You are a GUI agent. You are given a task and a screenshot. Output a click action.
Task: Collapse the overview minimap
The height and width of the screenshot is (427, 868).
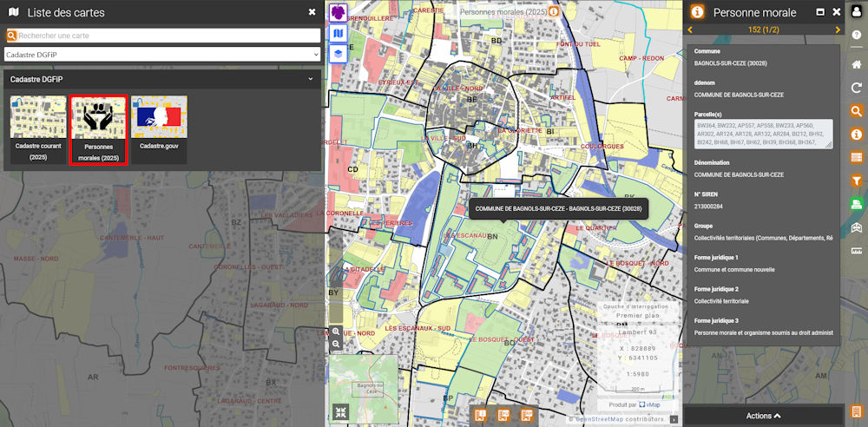click(339, 413)
